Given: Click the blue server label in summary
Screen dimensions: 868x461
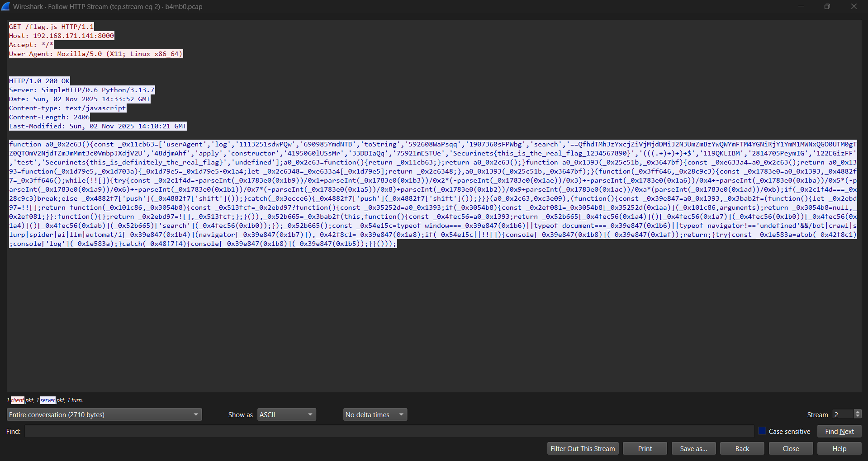Looking at the screenshot, I should pos(47,400).
